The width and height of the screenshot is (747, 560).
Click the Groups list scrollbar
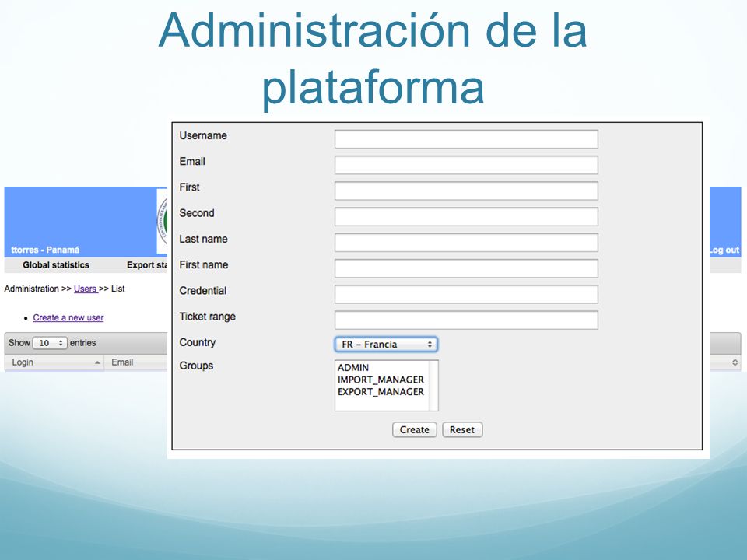(433, 385)
